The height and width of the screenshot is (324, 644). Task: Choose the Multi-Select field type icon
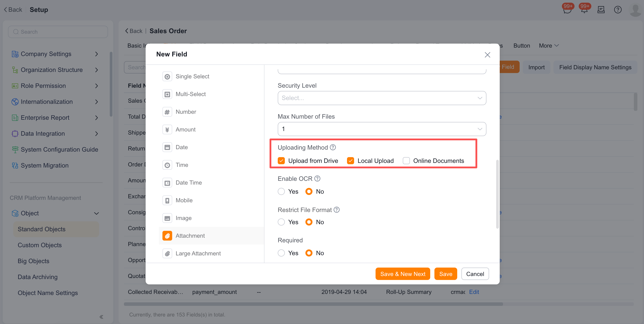click(x=167, y=94)
